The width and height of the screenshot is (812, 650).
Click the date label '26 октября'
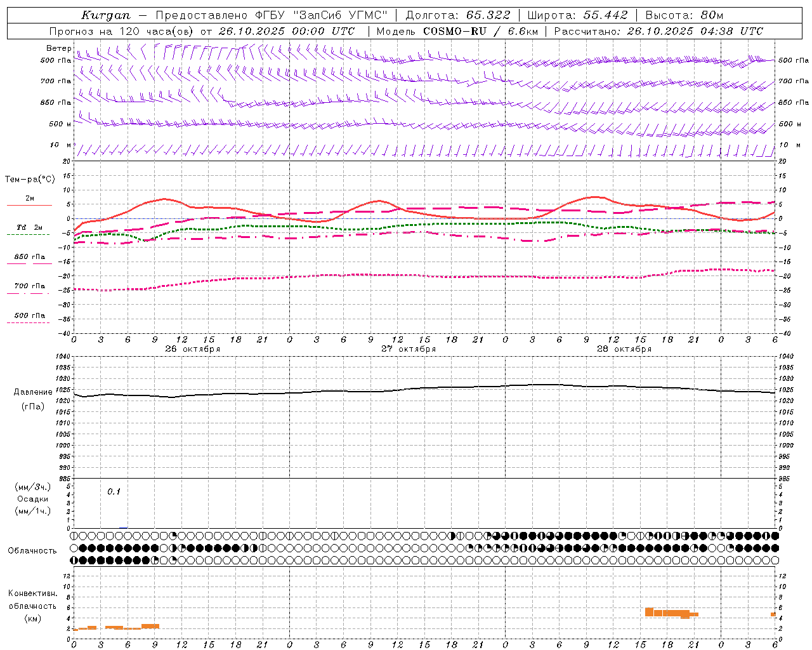click(x=193, y=349)
